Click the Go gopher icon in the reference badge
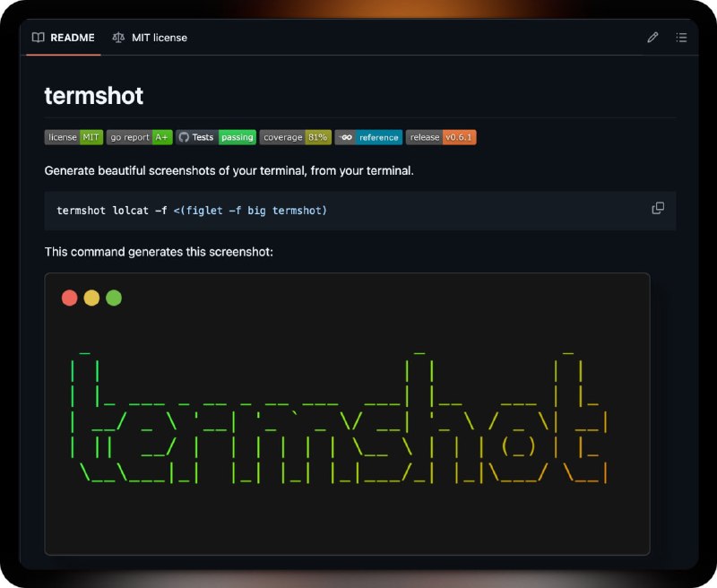 (x=346, y=137)
